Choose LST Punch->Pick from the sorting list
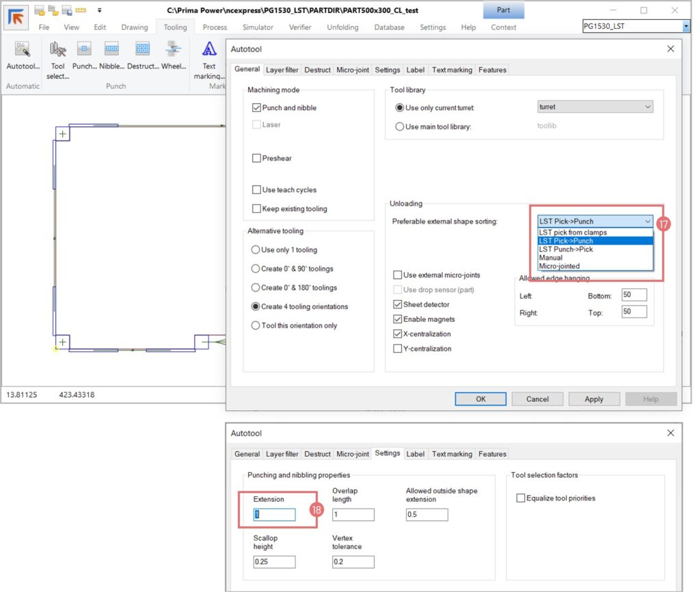The height and width of the screenshot is (592, 700). (565, 250)
